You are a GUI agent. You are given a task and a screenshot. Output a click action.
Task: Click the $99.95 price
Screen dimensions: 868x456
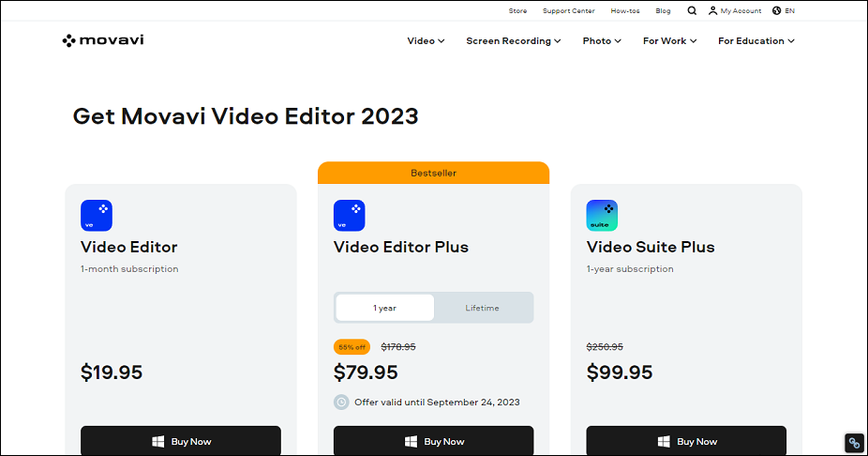point(620,372)
